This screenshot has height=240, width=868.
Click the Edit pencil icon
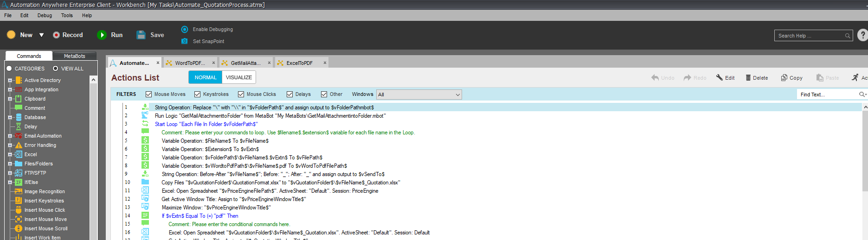pyautogui.click(x=720, y=77)
